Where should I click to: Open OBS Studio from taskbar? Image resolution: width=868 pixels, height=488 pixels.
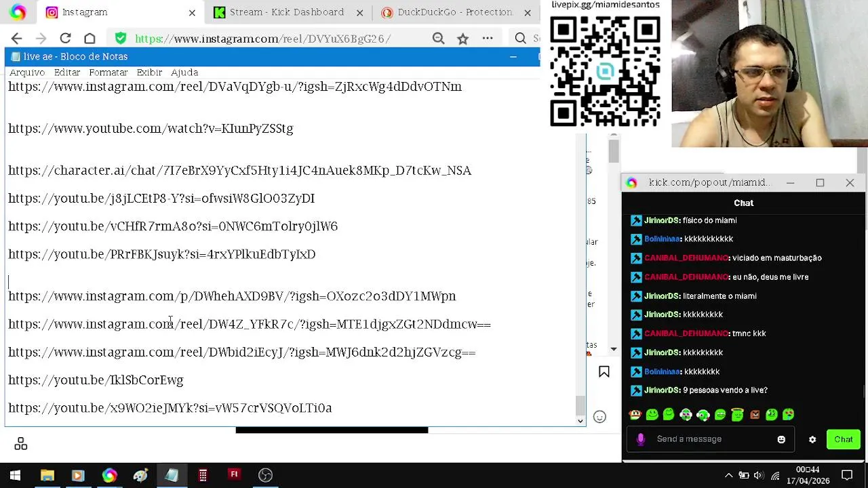(265, 475)
